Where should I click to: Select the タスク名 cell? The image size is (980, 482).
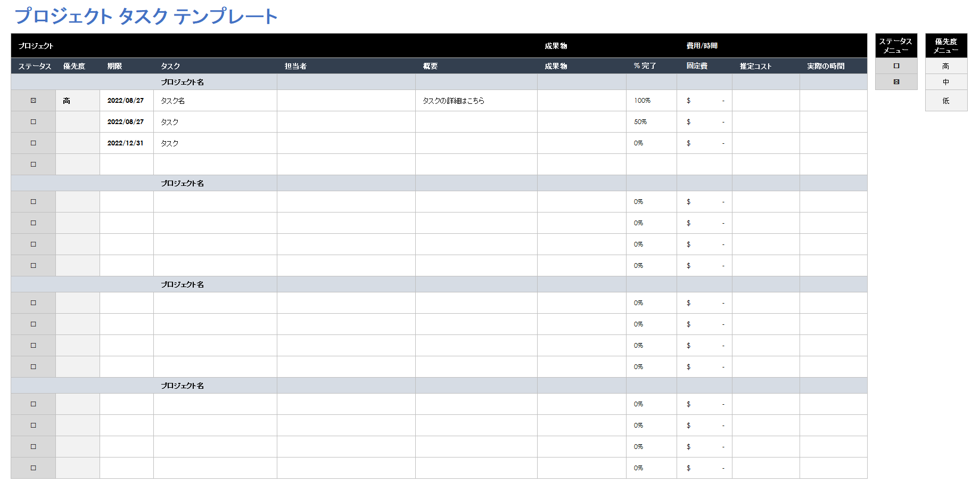click(x=215, y=101)
